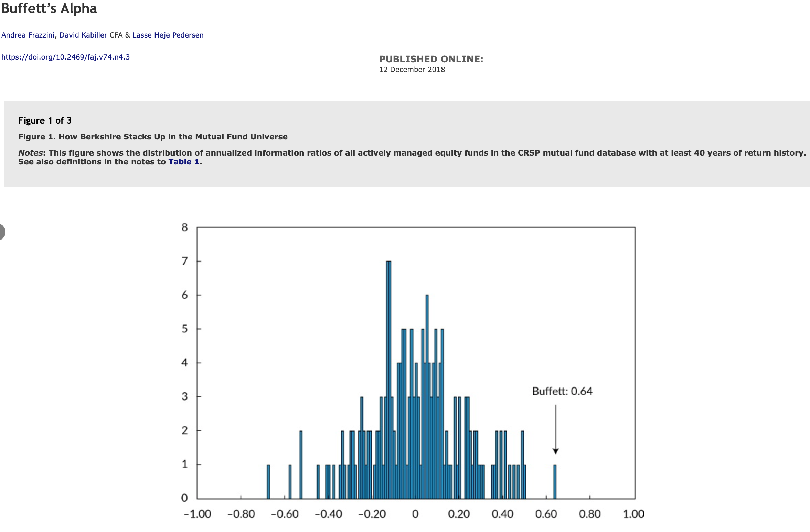
Task: Click the leftmost histogram bar near -0.68
Action: click(268, 482)
